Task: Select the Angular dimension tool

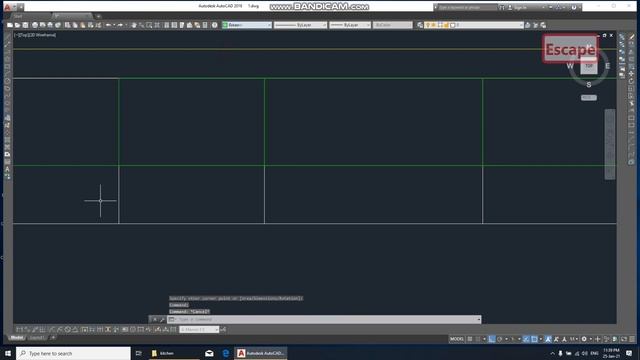Action: pyautogui.click(x=76, y=329)
